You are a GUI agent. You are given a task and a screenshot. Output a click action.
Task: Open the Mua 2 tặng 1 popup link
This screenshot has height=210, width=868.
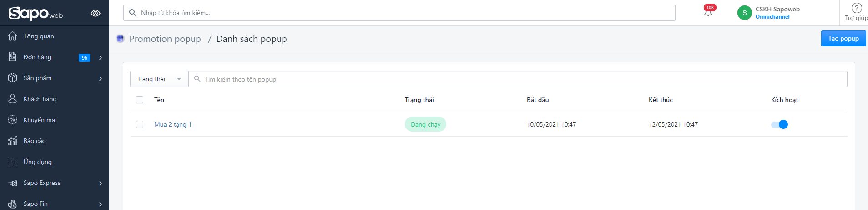[173, 124]
